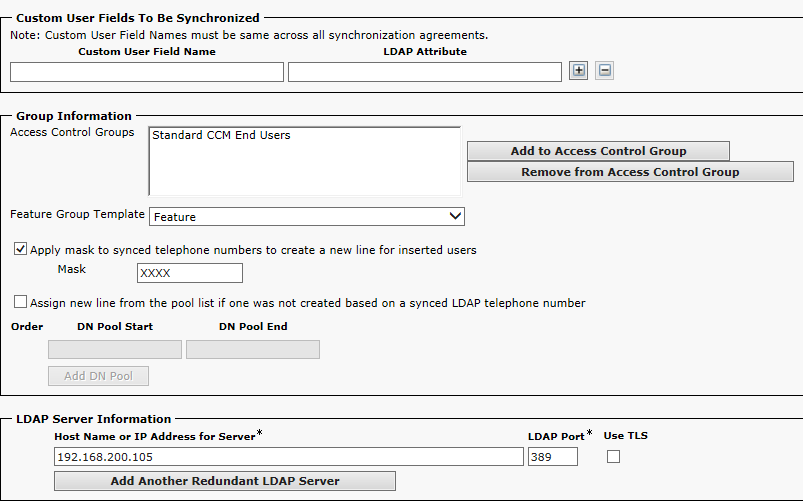Click Add to Access Control Group button

[x=598, y=151]
